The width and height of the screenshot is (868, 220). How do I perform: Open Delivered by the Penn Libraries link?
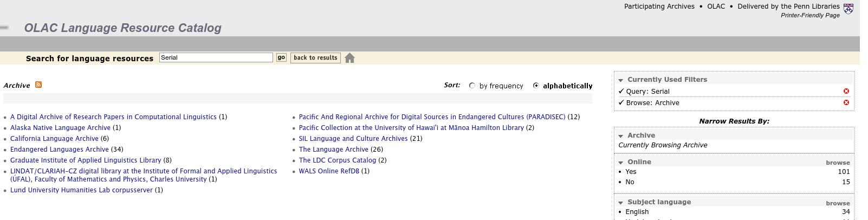[788, 7]
